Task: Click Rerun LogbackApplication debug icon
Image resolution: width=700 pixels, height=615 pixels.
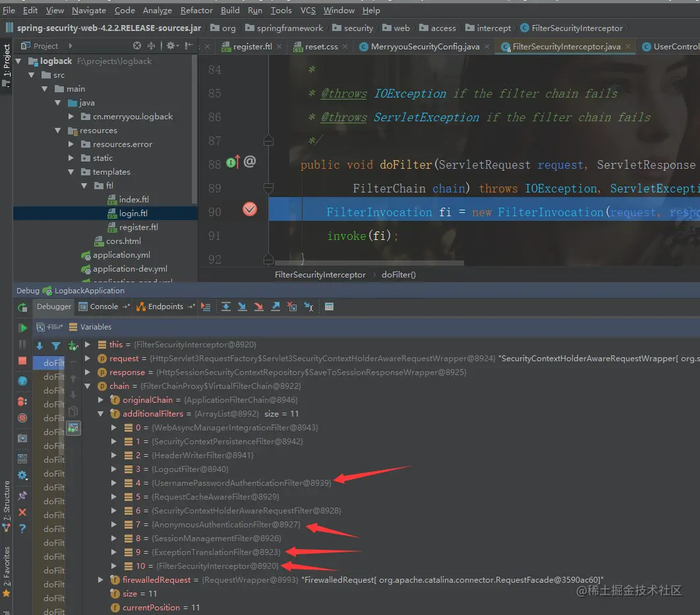Action: (22, 307)
